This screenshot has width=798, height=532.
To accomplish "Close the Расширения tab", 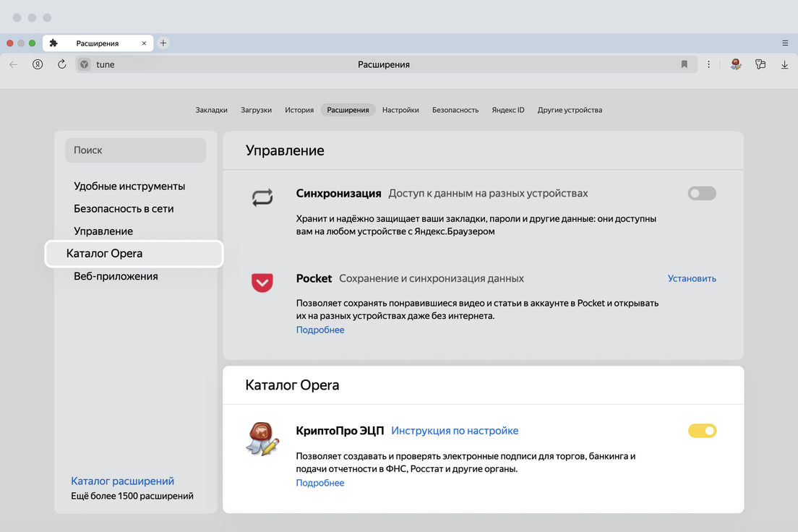I will (144, 43).
